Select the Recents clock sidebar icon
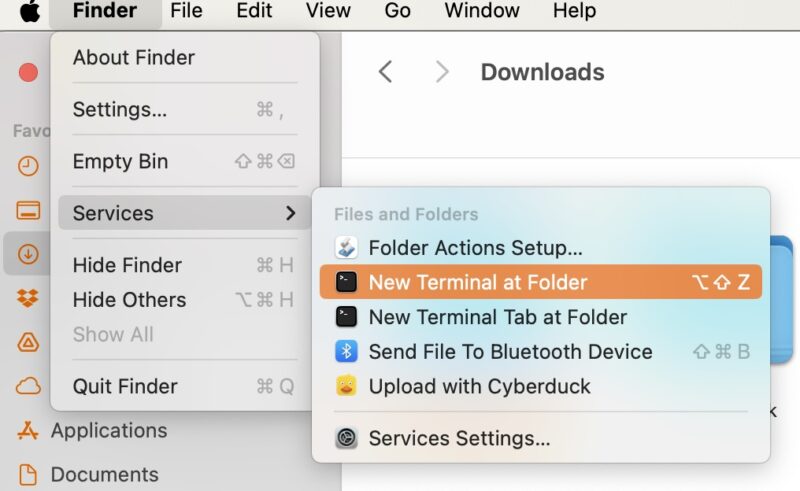This screenshot has height=491, width=800. 28,166
